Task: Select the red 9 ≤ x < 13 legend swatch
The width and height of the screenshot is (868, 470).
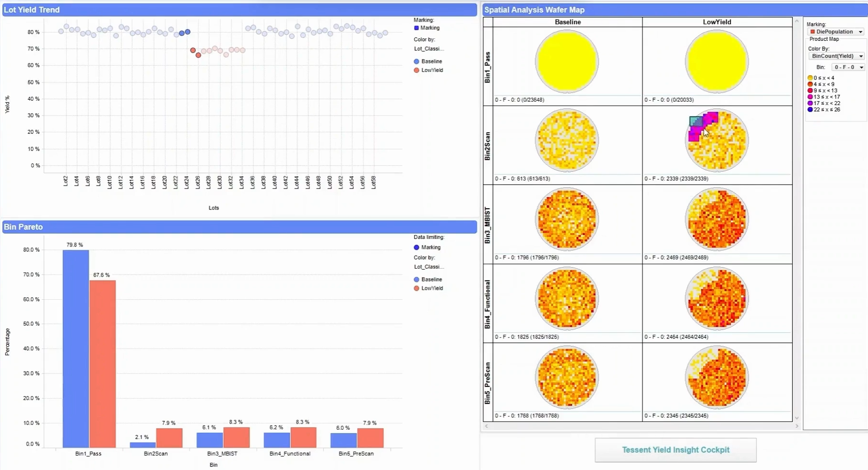Action: (x=810, y=91)
